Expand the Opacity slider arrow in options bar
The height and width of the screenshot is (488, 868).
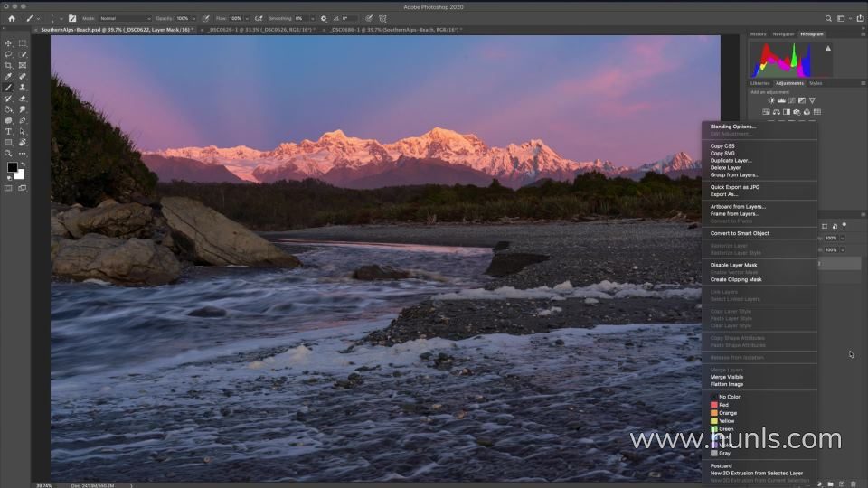(193, 18)
